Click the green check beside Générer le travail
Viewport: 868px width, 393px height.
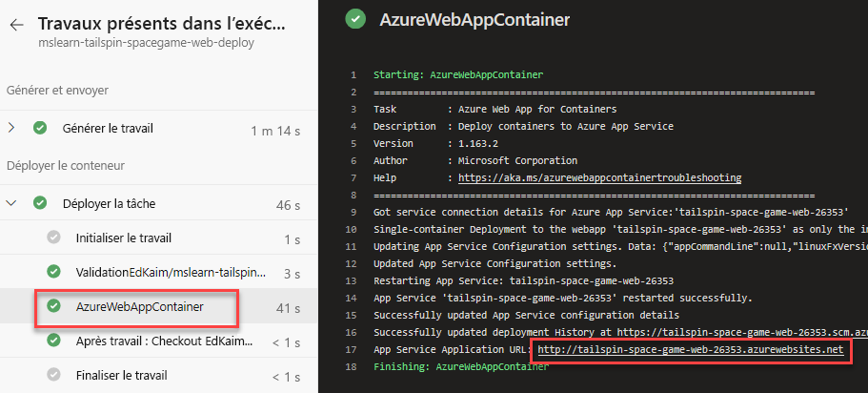tap(40, 128)
